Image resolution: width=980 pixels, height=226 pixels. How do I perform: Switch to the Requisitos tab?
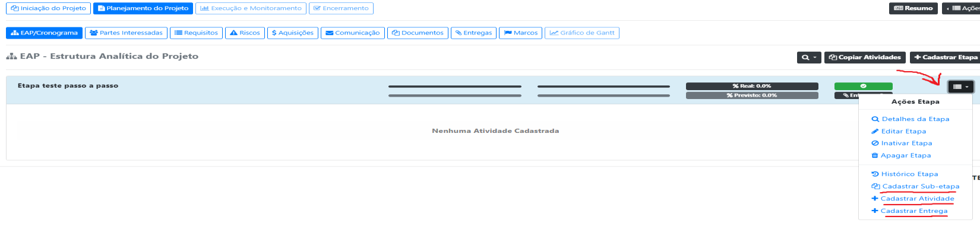pyautogui.click(x=196, y=33)
